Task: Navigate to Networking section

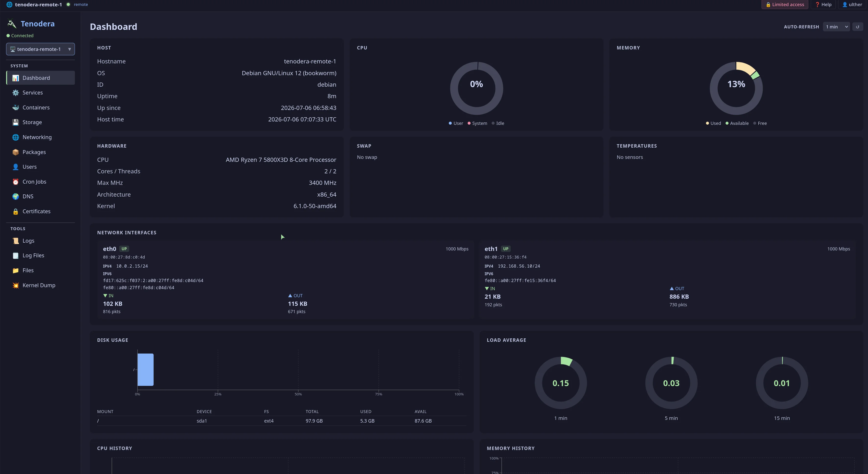Action: [40, 137]
